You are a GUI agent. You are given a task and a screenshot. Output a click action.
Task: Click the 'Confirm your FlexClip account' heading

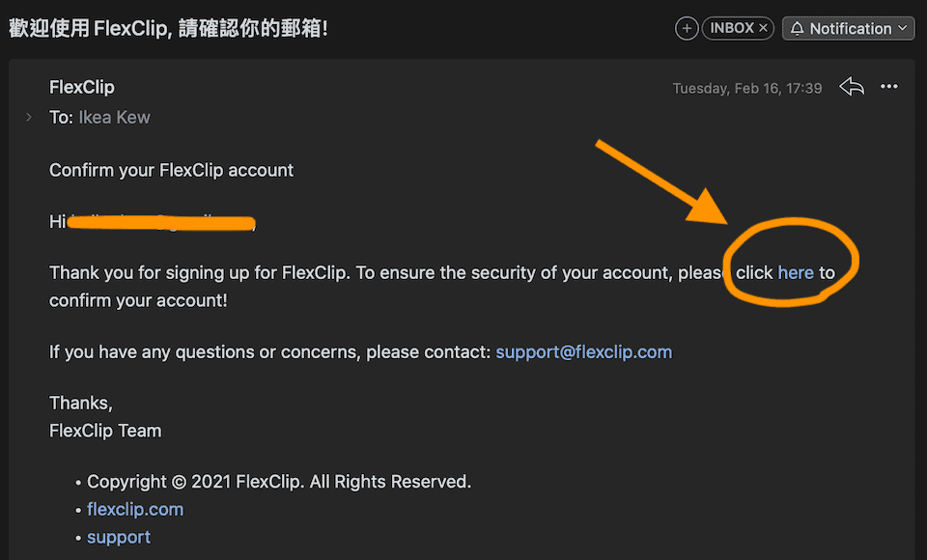(x=171, y=170)
